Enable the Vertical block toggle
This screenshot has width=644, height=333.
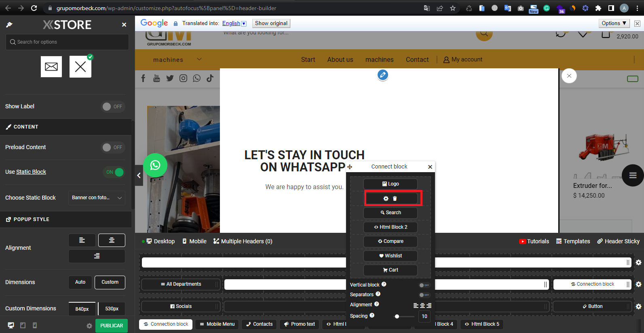[424, 285]
